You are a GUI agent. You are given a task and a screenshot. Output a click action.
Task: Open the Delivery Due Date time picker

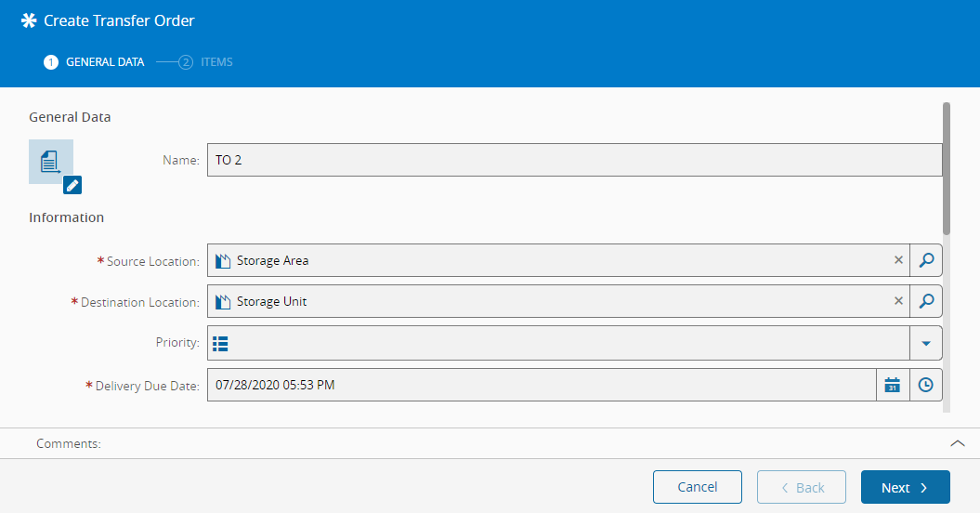(925, 385)
